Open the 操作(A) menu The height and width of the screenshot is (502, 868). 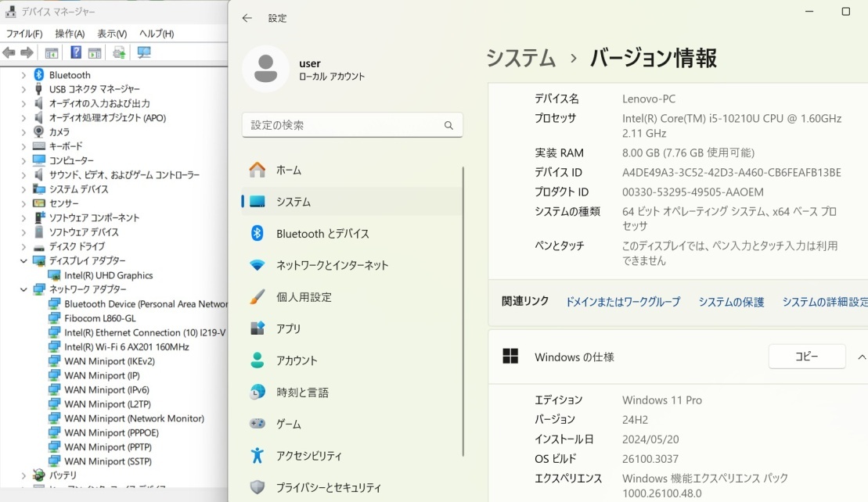coord(70,34)
